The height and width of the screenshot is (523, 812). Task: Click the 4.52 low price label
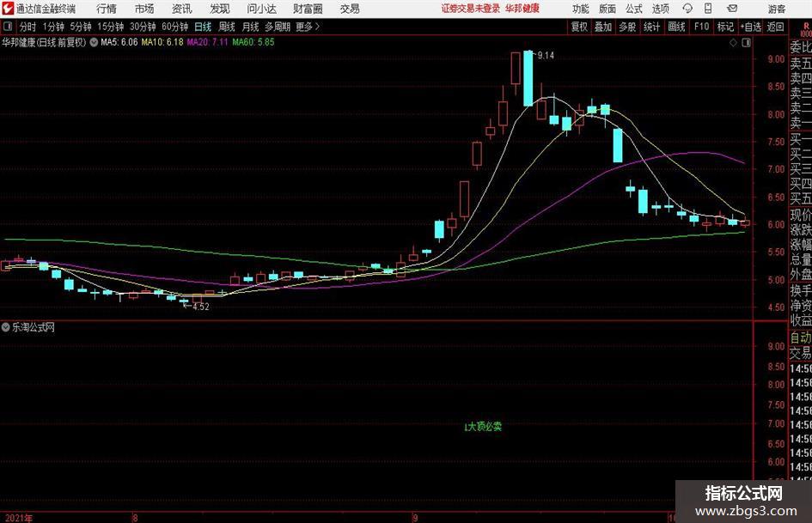(201, 307)
